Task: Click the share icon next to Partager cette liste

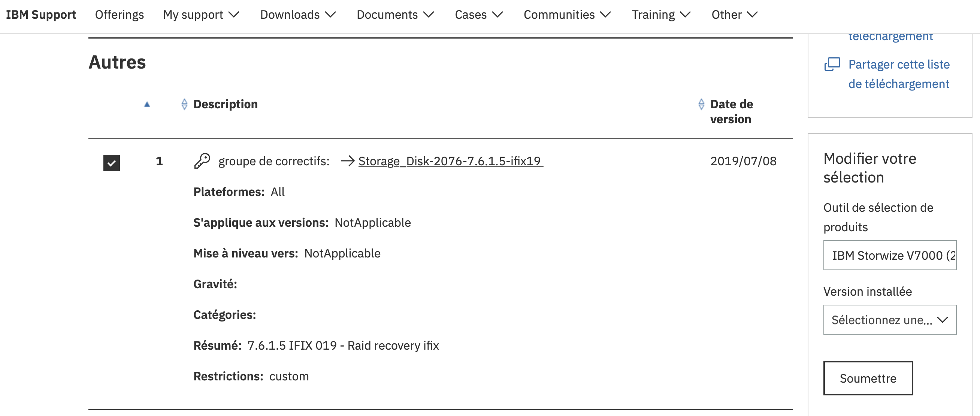Action: [x=832, y=64]
